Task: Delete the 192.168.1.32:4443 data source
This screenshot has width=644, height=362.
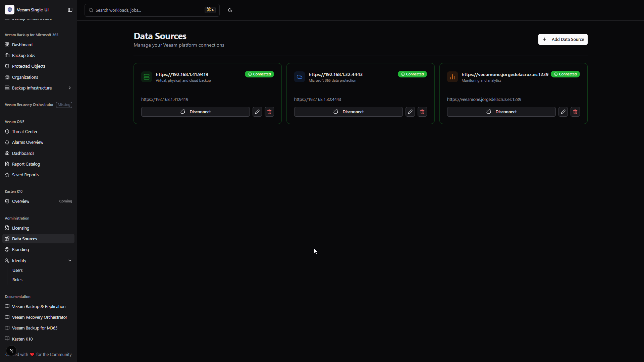Action: (422, 112)
